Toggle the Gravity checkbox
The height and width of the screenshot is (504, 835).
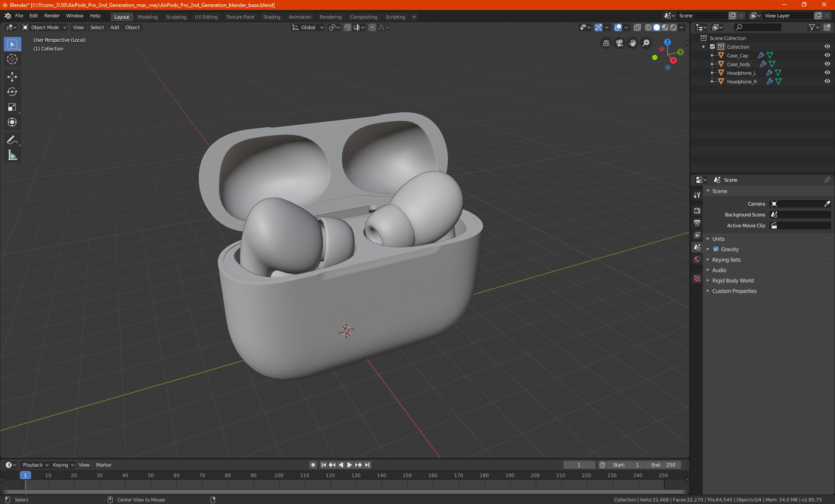click(x=716, y=249)
